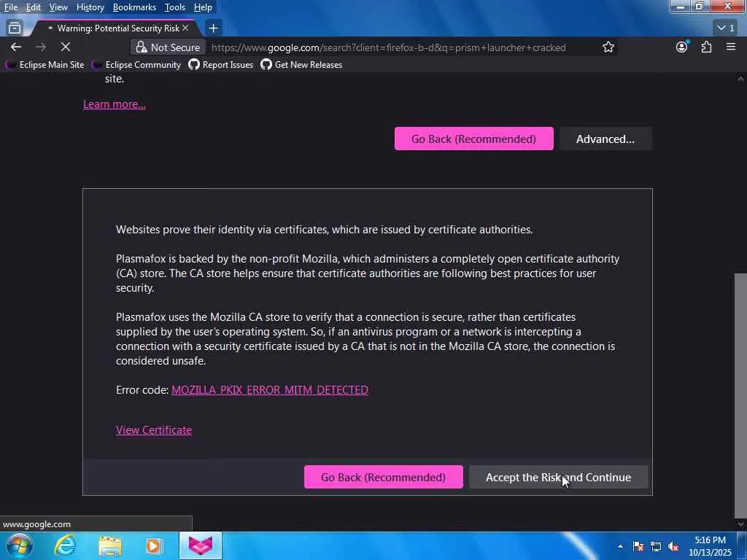This screenshot has width=747, height=560.
Task: Open Windows Explorer folder taskbar icon
Action: [x=110, y=545]
